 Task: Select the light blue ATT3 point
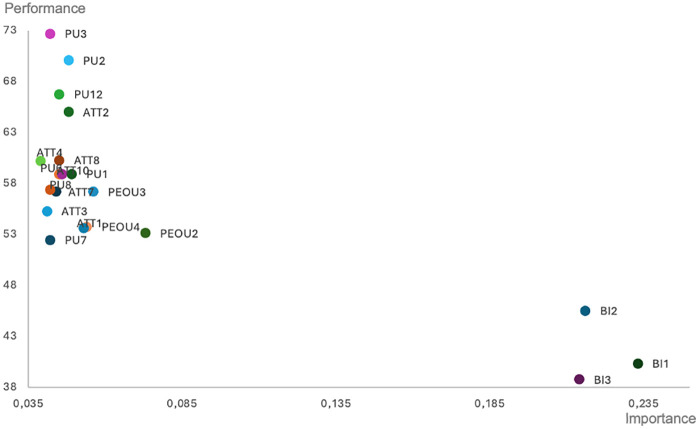click(47, 211)
